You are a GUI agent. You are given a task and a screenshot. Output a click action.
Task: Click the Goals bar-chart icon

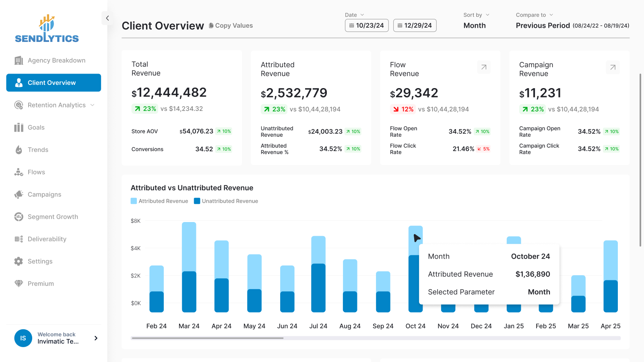19,128
